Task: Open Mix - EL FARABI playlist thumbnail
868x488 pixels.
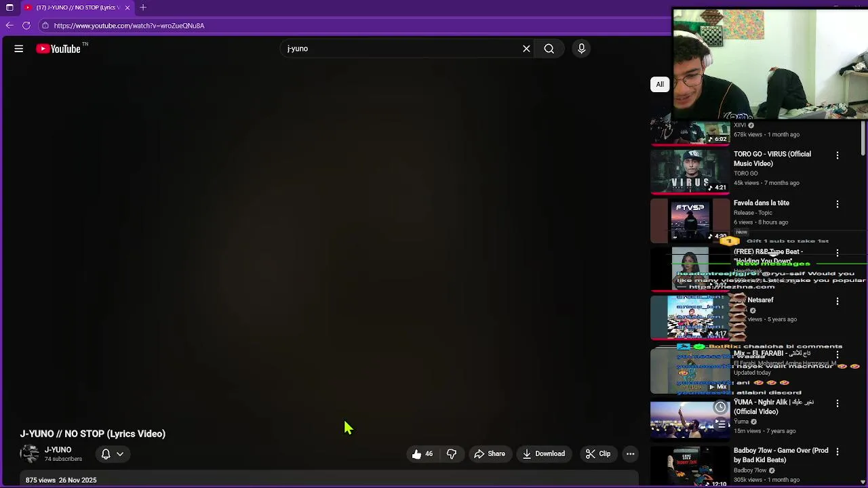Action: click(x=690, y=371)
